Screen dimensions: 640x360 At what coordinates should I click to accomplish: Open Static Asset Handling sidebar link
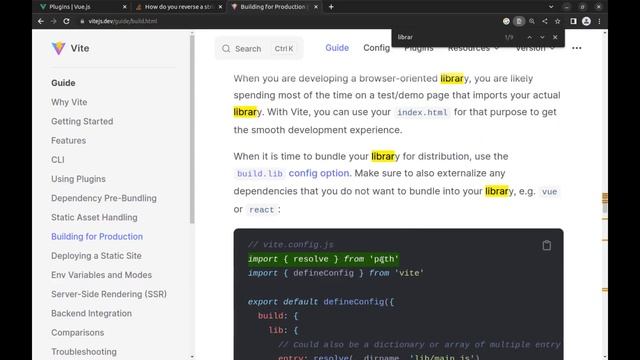(x=94, y=217)
